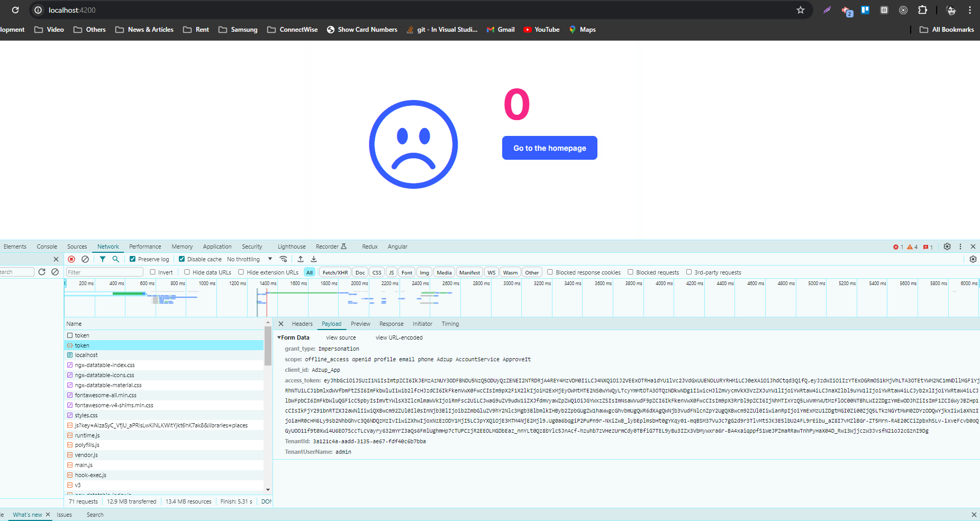The image size is (980, 521).
Task: Switch to the Console tab
Action: coord(47,246)
